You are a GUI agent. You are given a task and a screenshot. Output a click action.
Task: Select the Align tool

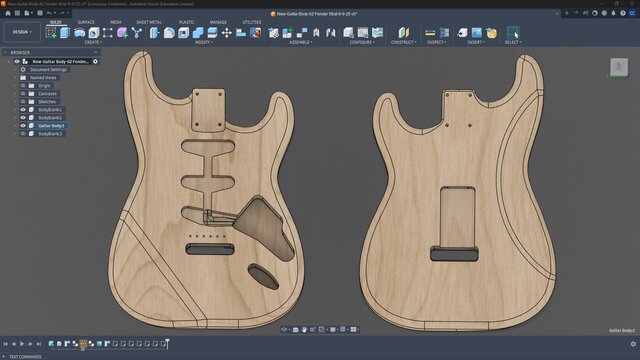pyautogui.click(x=241, y=33)
